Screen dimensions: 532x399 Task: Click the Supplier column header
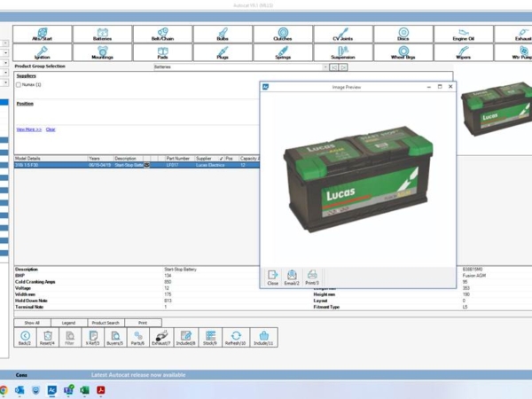(207, 159)
